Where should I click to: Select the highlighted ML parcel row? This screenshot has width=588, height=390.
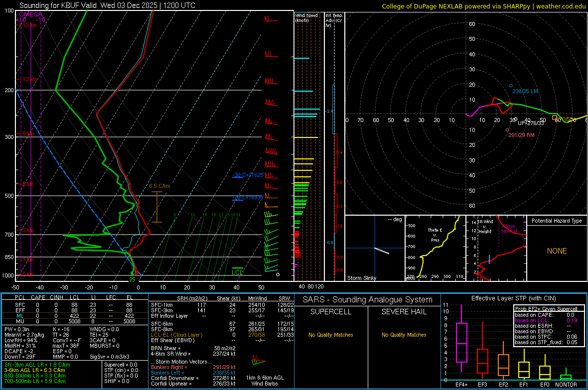(74, 316)
